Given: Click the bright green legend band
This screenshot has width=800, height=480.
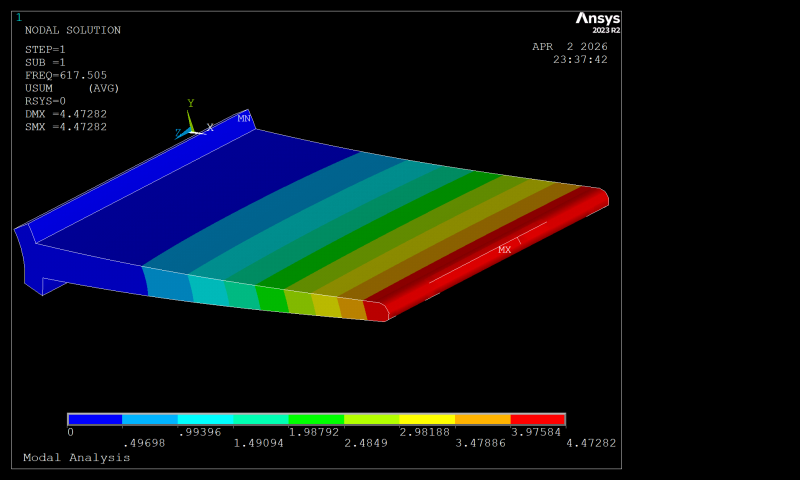Looking at the screenshot, I should point(316,420).
